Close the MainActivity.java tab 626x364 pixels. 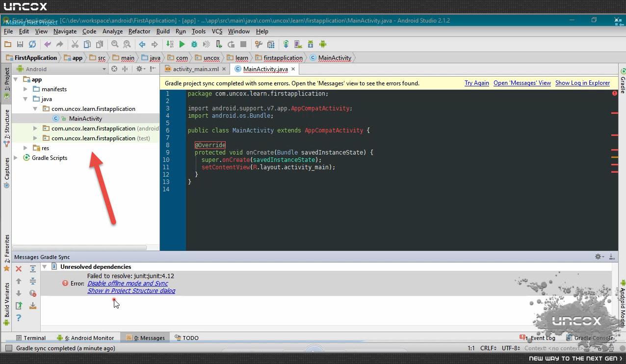(293, 69)
